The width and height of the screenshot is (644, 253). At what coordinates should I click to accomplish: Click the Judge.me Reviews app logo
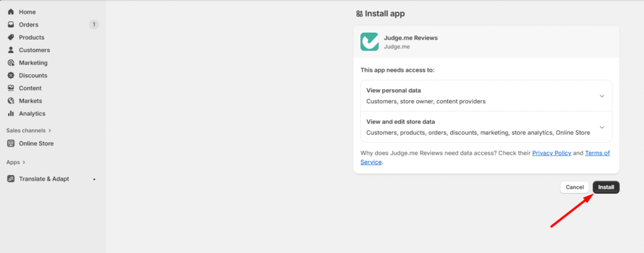[x=369, y=42]
